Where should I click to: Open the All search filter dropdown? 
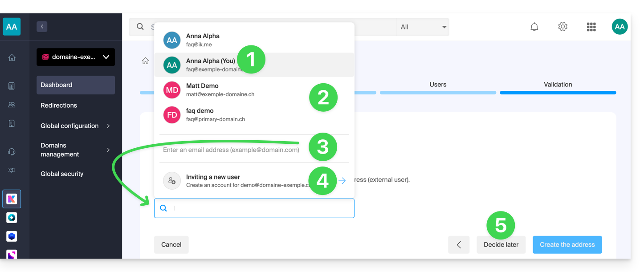pos(422,27)
